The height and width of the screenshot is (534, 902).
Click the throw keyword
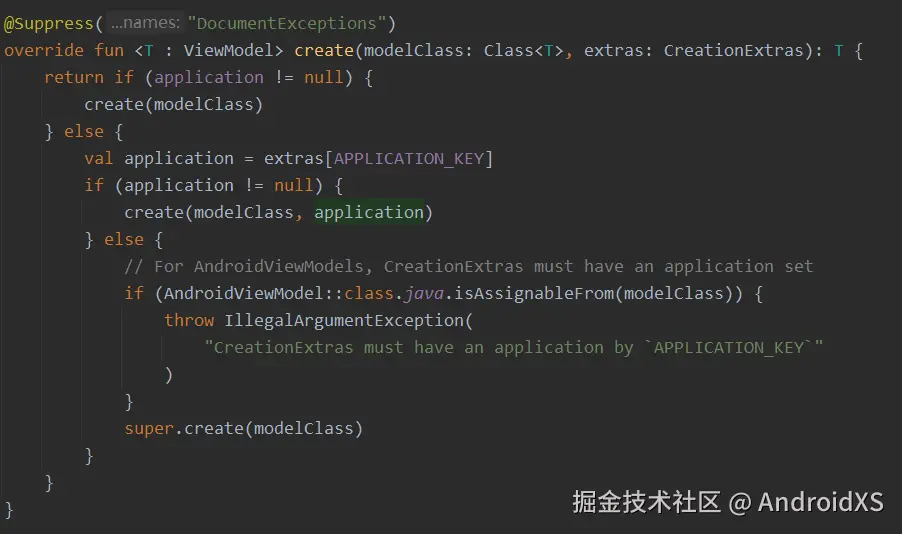(189, 321)
